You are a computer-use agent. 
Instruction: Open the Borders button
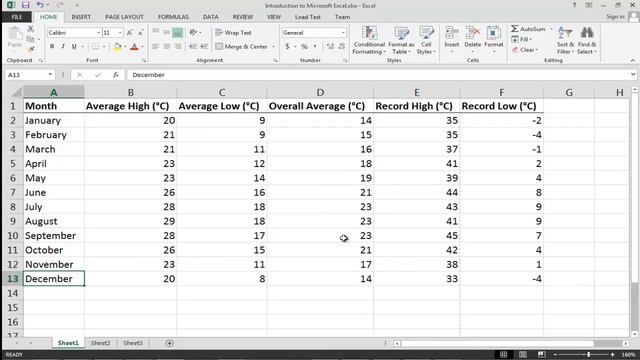(95, 47)
